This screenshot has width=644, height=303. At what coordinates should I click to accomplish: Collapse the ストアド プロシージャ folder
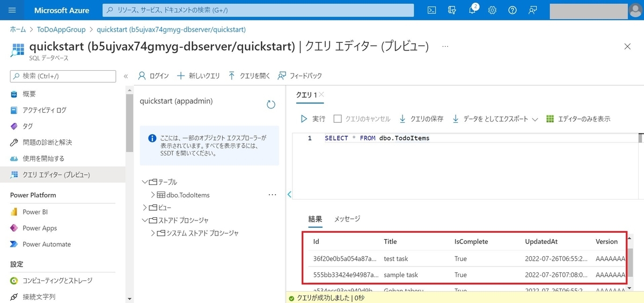(x=145, y=220)
